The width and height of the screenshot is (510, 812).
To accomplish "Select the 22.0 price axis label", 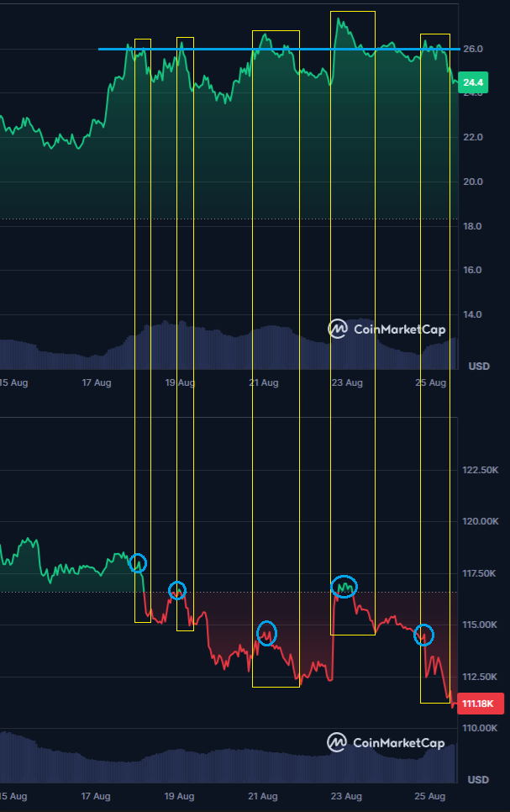I will coord(473,137).
